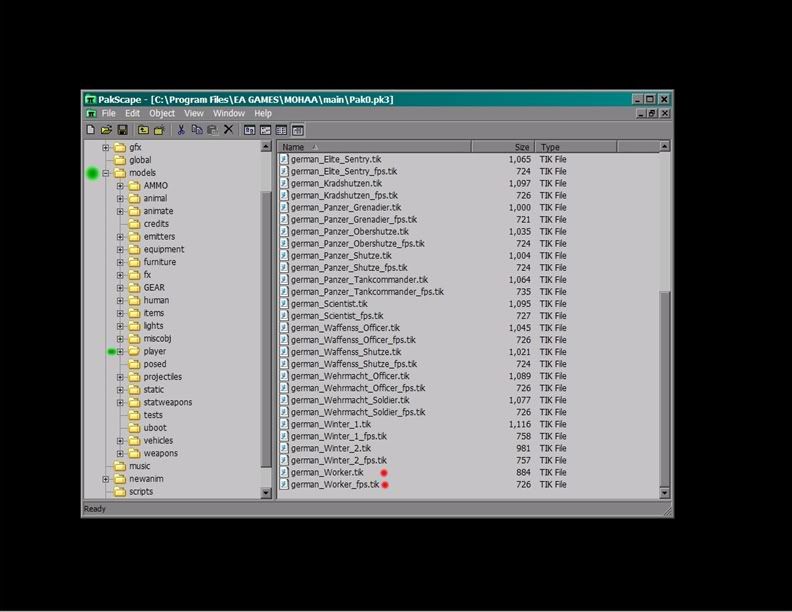This screenshot has height=612, width=792.
Task: Click file icon of german_Worker.tik
Action: tap(284, 472)
